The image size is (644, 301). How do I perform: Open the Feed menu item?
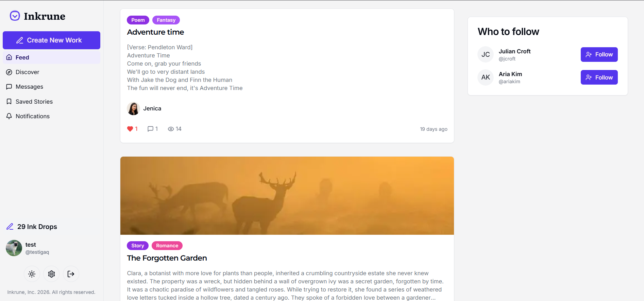point(51,57)
